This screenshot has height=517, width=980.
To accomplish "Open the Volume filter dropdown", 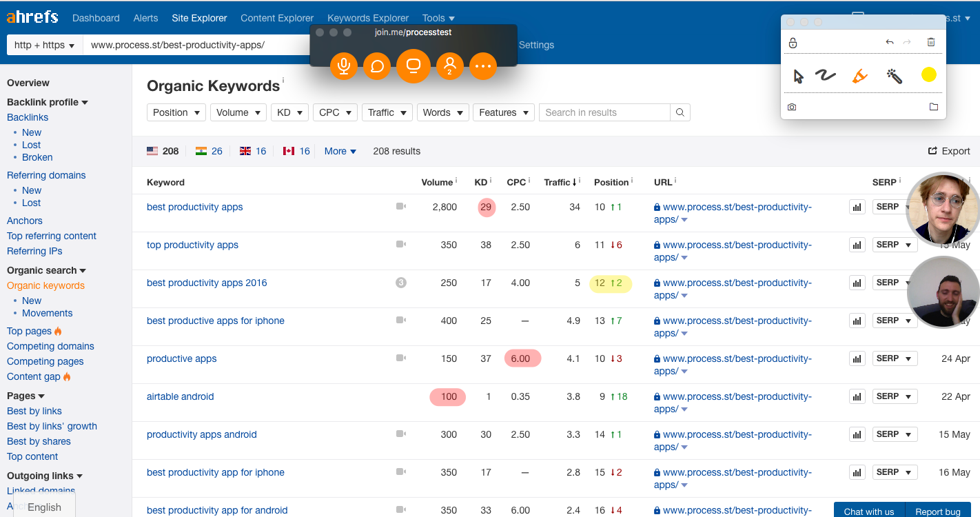I will (238, 112).
